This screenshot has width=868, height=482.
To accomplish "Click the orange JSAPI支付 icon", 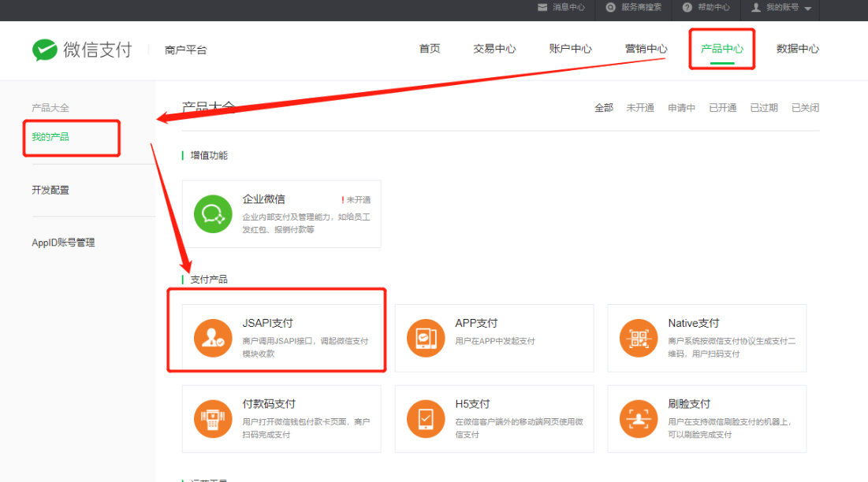I will tap(213, 338).
